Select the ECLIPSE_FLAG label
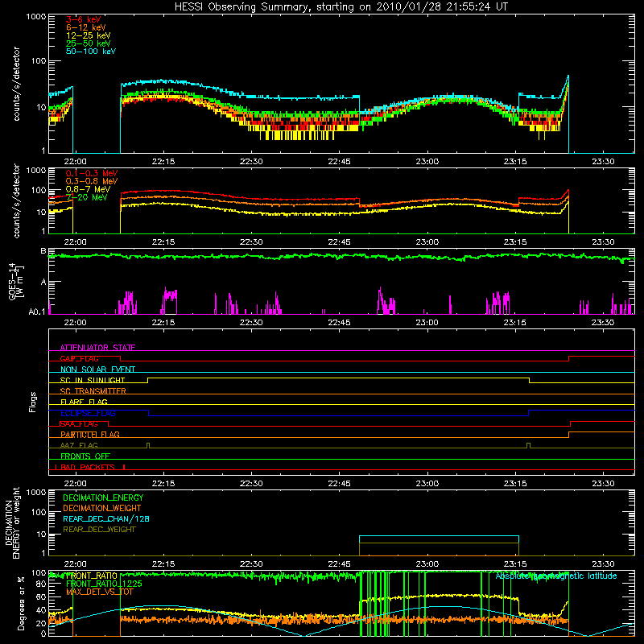This screenshot has width=644, height=644. point(88,413)
